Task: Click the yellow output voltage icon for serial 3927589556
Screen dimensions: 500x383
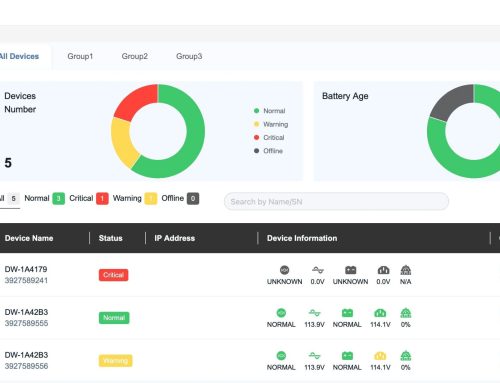Action: (380, 356)
